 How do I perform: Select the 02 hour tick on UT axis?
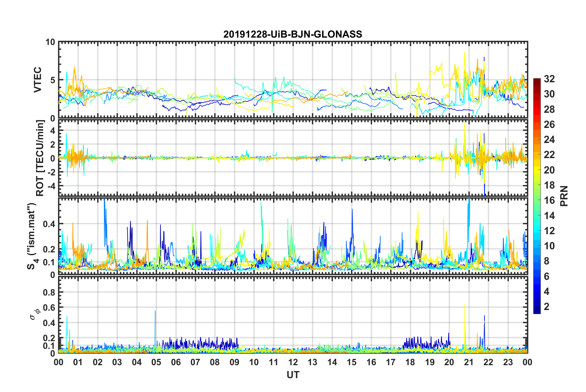(x=98, y=362)
